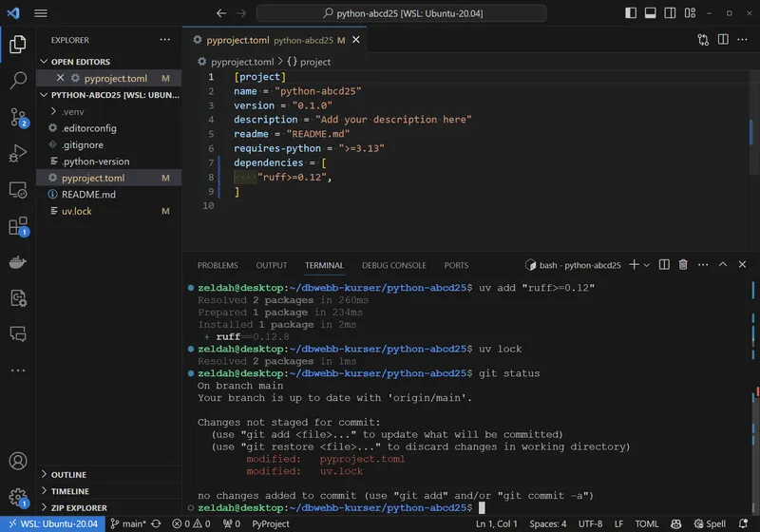Maximize the panel size
The height and width of the screenshot is (532, 760).
(x=723, y=264)
